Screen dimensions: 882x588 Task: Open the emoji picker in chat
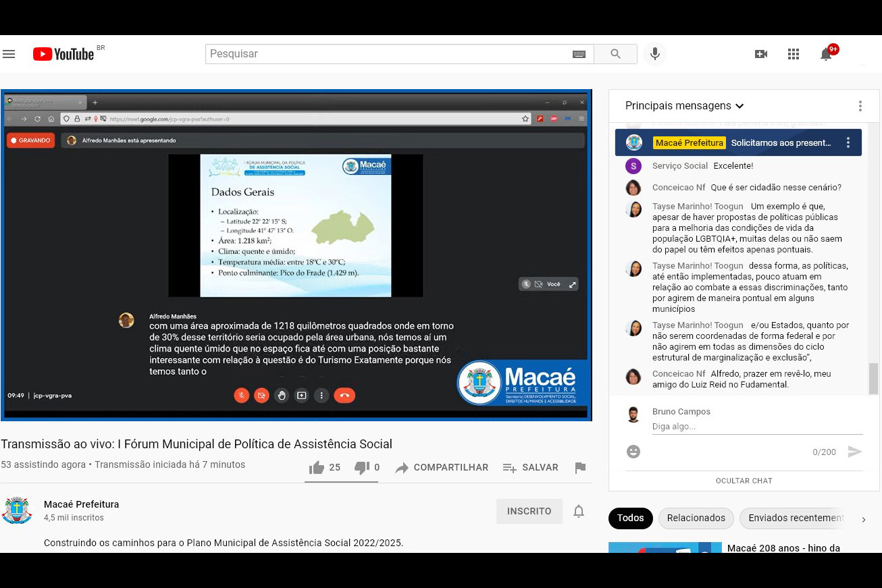coord(633,452)
